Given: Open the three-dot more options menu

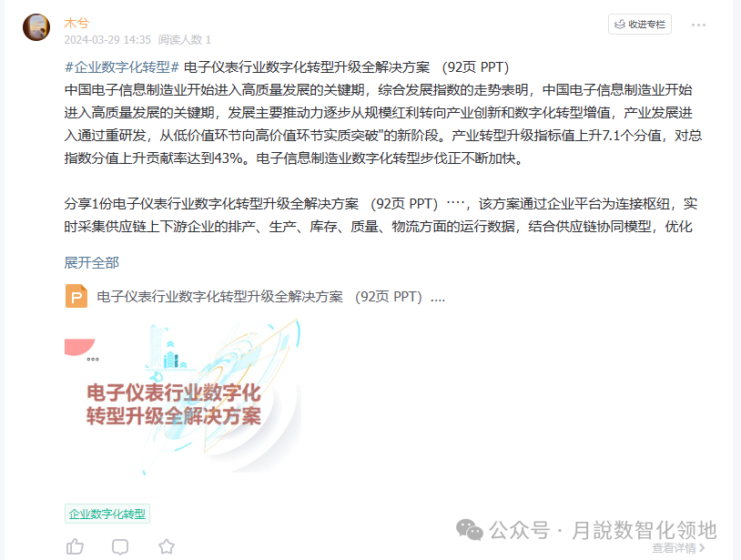Looking at the screenshot, I should (698, 25).
